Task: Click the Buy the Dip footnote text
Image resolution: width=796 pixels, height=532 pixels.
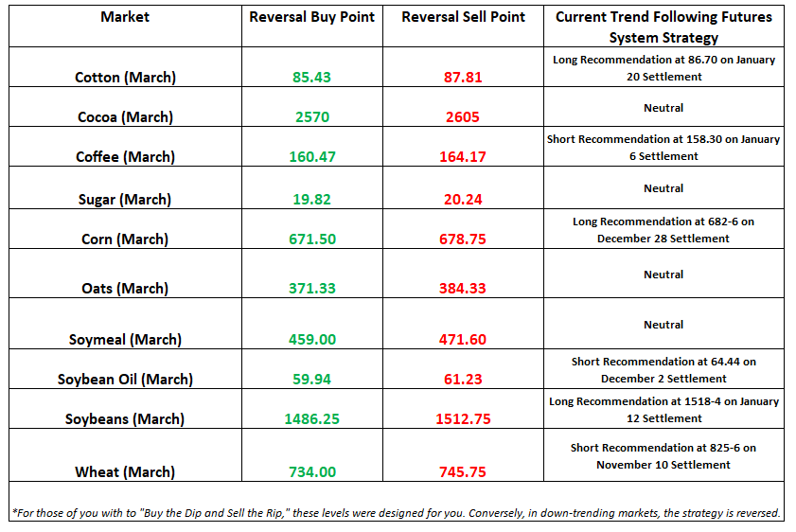Action: click(396, 513)
